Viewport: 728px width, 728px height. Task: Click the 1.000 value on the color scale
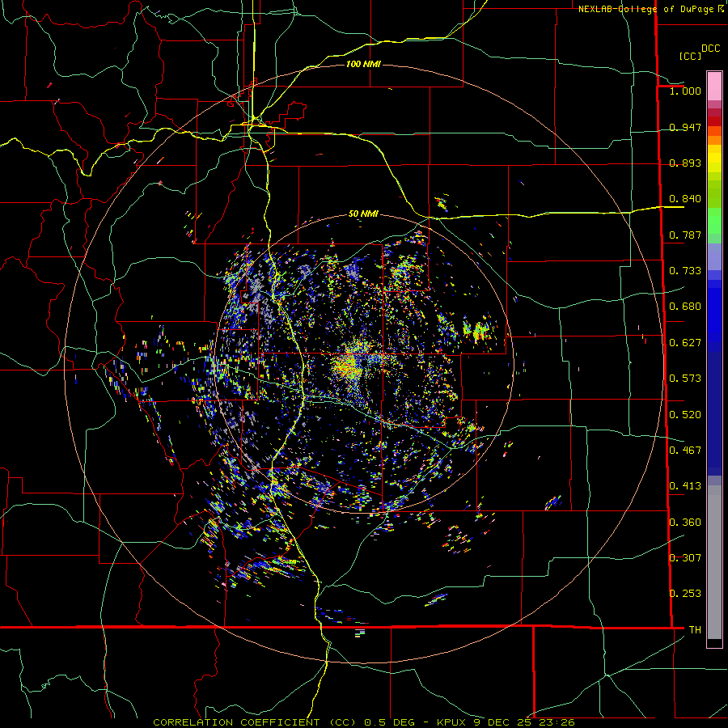tap(685, 91)
